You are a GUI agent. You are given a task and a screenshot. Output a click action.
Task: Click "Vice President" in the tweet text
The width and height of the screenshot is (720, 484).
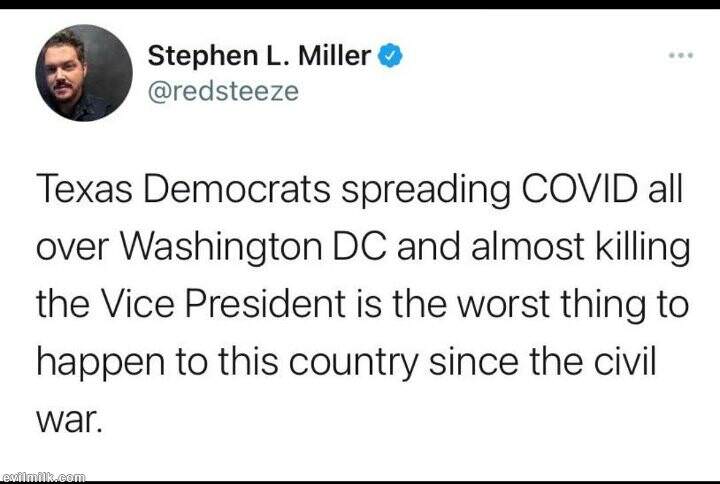coord(214,304)
